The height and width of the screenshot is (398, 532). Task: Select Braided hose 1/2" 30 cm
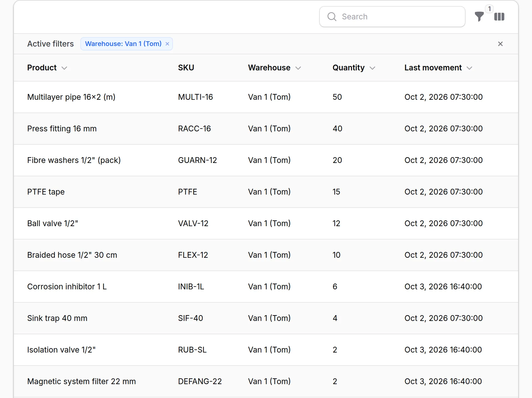tap(72, 255)
